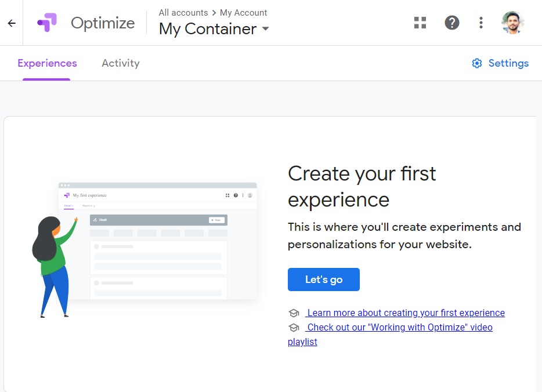Open the three-dot more options menu
The height and width of the screenshot is (392, 542).
click(x=481, y=23)
